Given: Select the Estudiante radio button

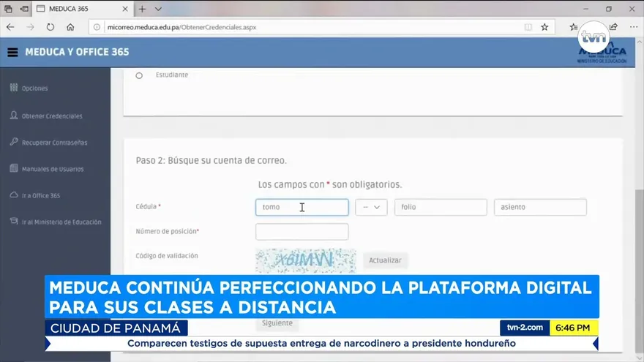Looking at the screenshot, I should click(x=139, y=75).
